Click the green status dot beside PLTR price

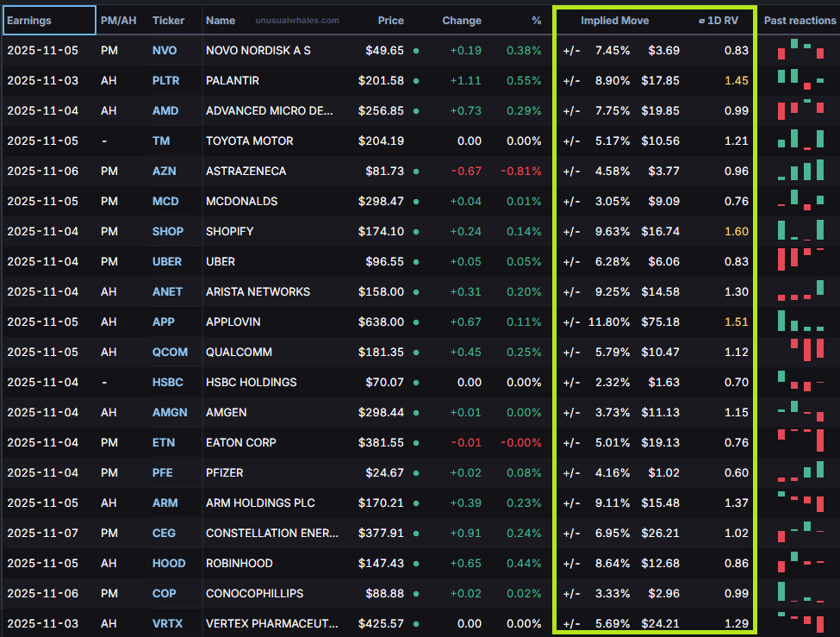[416, 81]
